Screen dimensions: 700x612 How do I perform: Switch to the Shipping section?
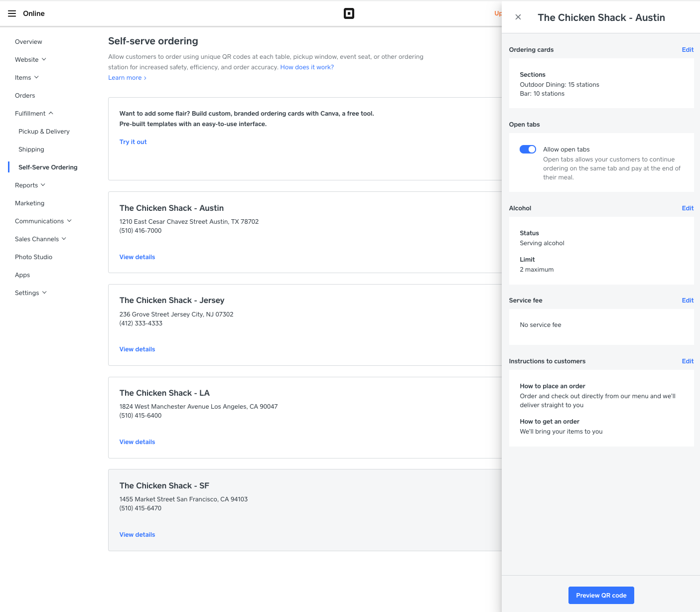(x=31, y=149)
